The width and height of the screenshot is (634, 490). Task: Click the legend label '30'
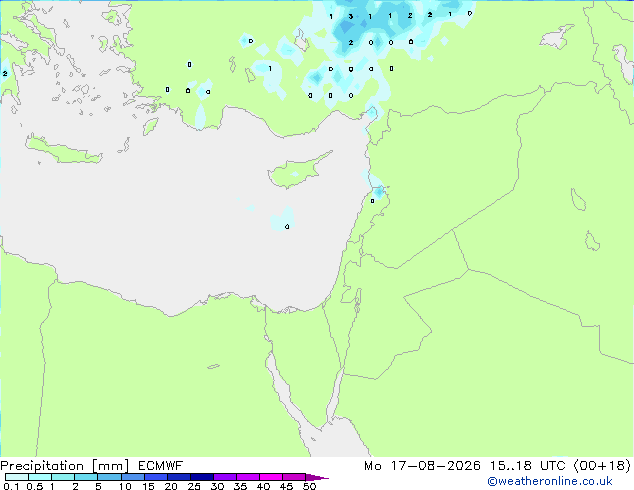point(217,486)
